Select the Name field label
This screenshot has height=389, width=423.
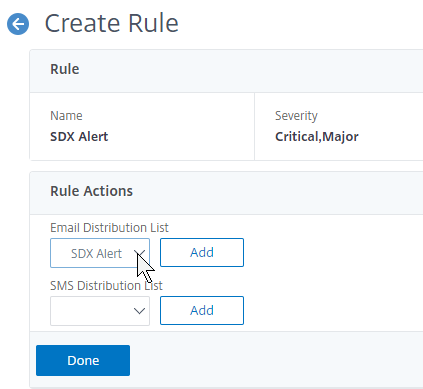[x=66, y=116]
